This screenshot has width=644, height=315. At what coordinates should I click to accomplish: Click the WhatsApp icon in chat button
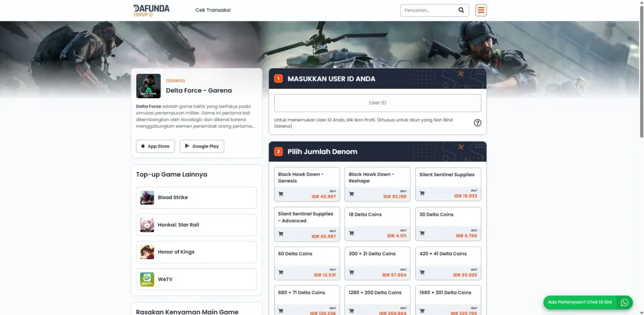pyautogui.click(x=624, y=302)
